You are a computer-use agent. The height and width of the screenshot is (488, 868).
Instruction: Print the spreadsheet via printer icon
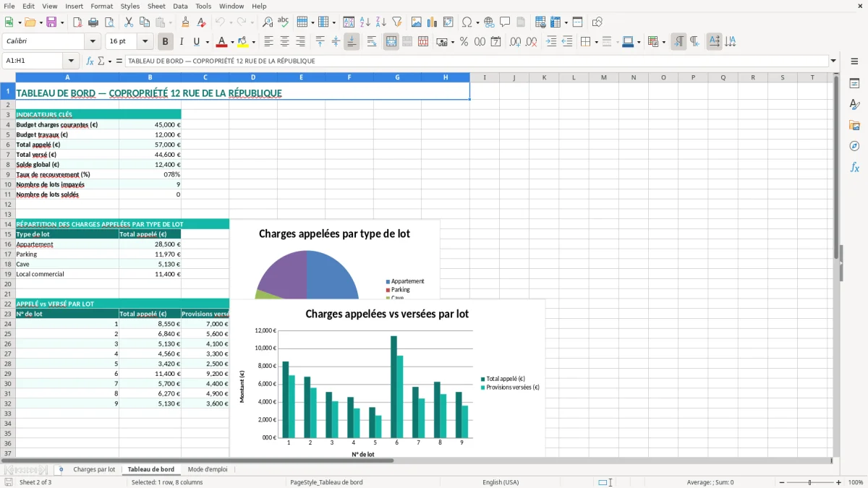93,22
